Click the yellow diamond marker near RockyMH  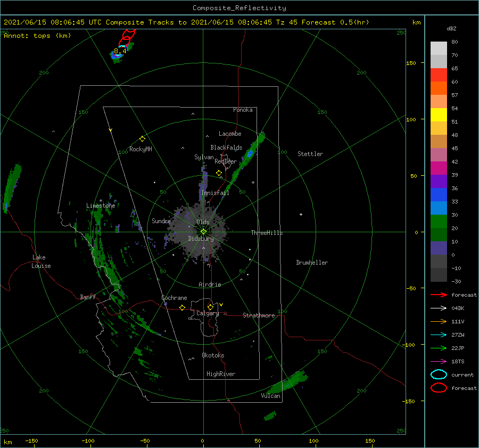142,139
